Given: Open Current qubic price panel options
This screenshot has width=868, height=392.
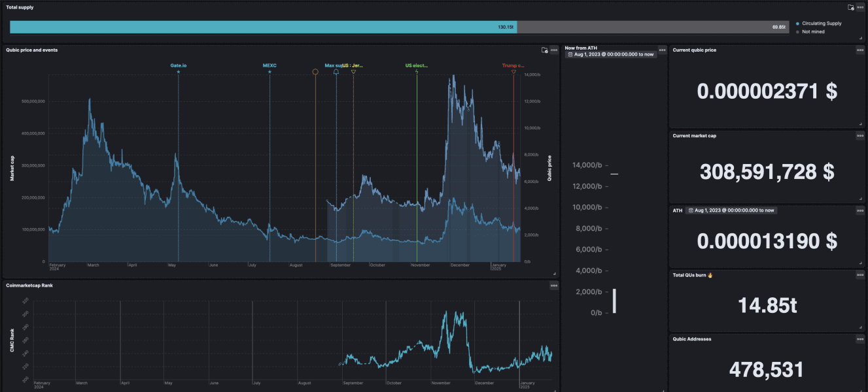Looking at the screenshot, I should [860, 50].
